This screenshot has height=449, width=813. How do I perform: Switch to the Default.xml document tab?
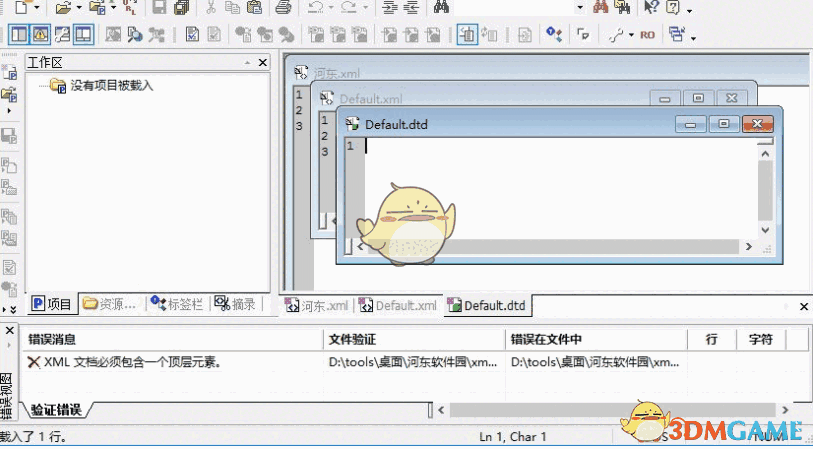point(398,305)
